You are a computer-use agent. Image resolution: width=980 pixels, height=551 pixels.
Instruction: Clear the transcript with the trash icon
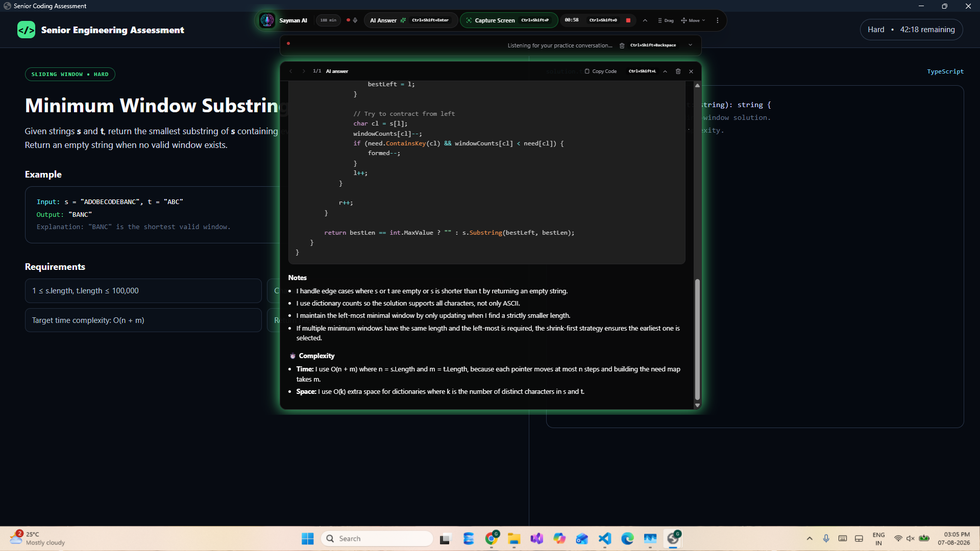(x=622, y=45)
